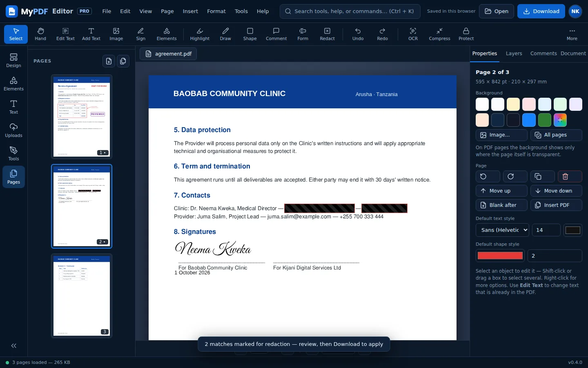Open the Format menu

coord(216,11)
